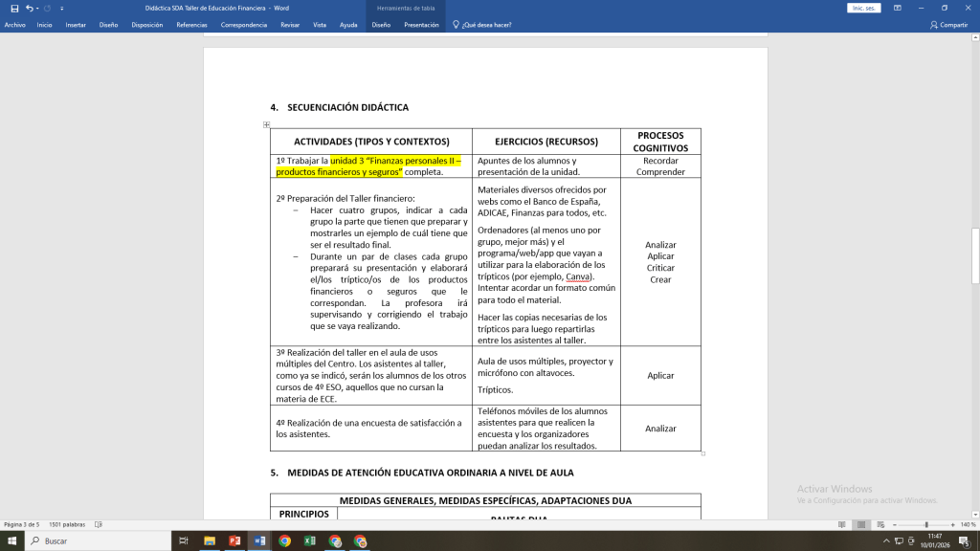Click the Save icon in quick access toolbar
980x551 pixels.
(14, 8)
